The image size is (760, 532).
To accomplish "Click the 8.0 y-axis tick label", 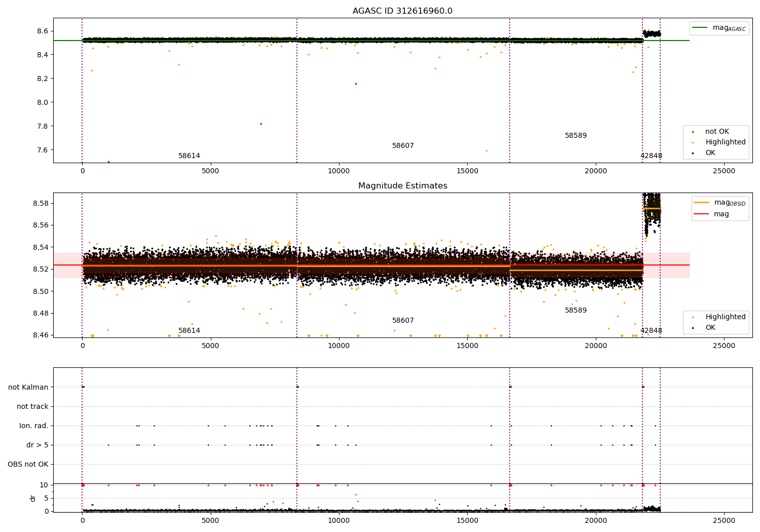I will [42, 103].
